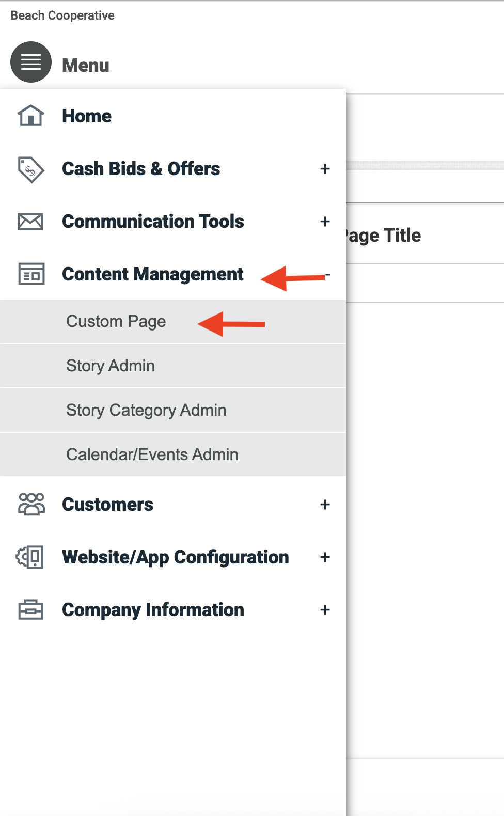504x816 pixels.
Task: Expand Communication Tools plus sign
Action: point(325,222)
